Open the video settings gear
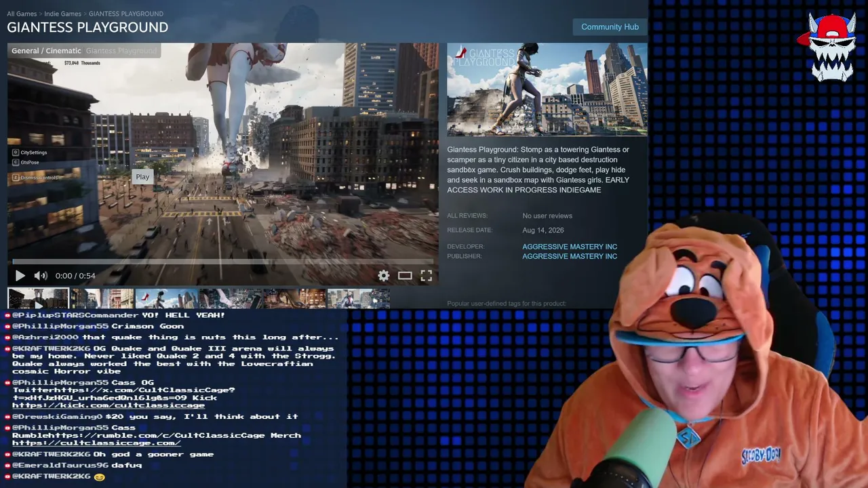Viewport: 868px width, 488px height. pos(384,276)
